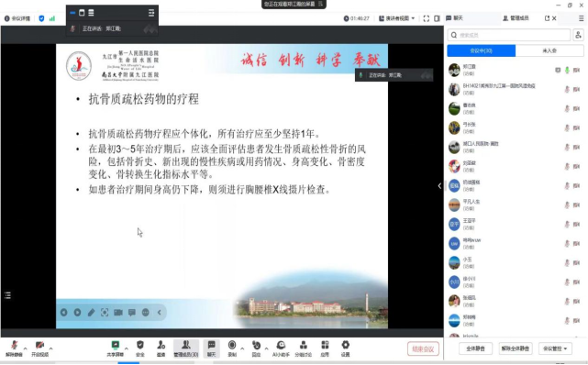
Task: Close the members side panel
Action: [554, 18]
